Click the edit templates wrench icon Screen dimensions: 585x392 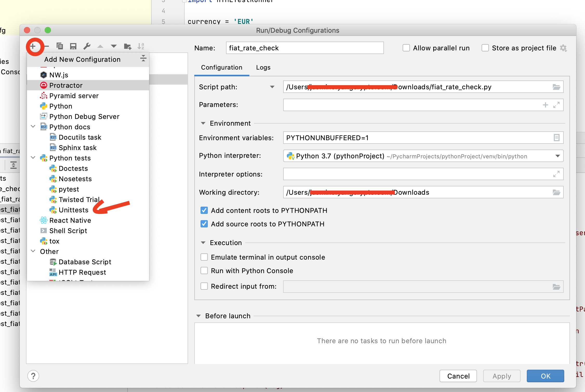click(x=87, y=46)
